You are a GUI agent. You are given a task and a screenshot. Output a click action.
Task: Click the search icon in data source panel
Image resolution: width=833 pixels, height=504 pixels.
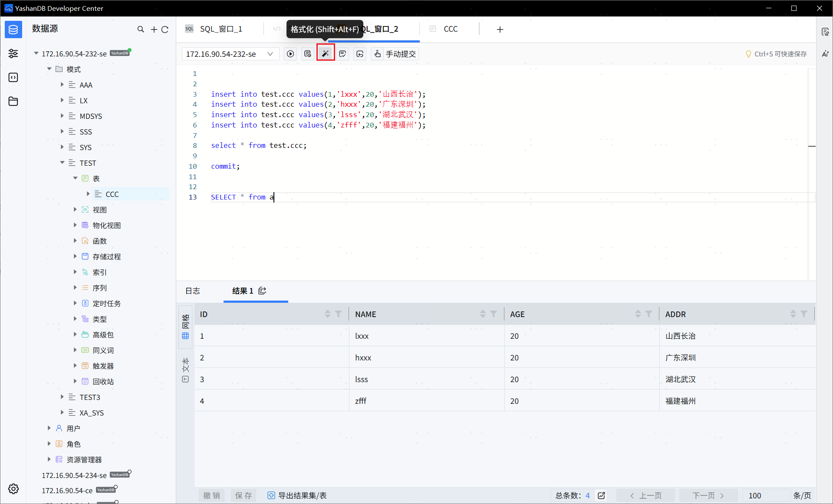click(x=141, y=29)
